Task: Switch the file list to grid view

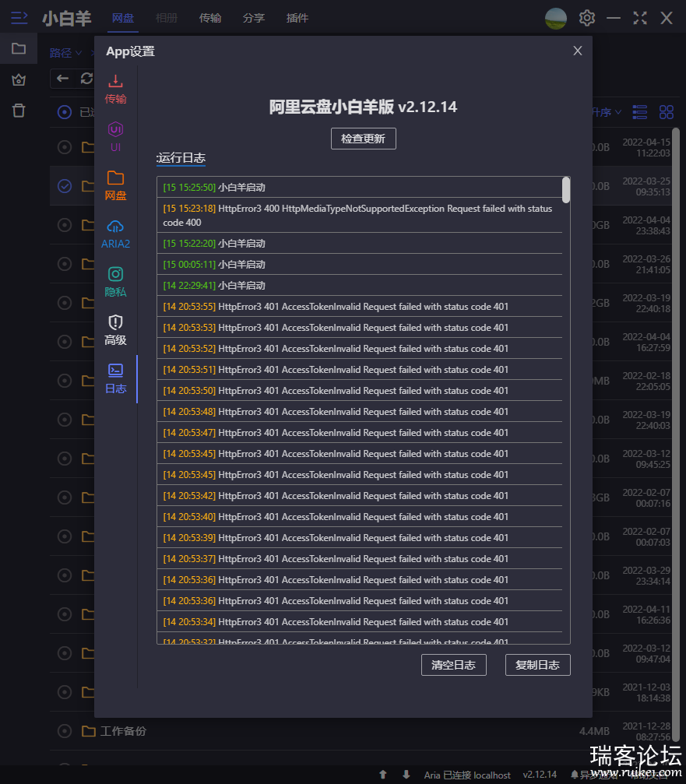Action: tap(667, 112)
